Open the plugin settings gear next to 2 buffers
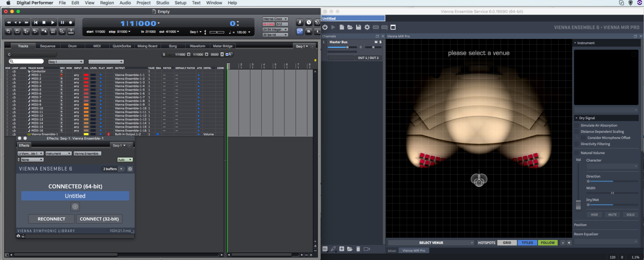 [130, 169]
